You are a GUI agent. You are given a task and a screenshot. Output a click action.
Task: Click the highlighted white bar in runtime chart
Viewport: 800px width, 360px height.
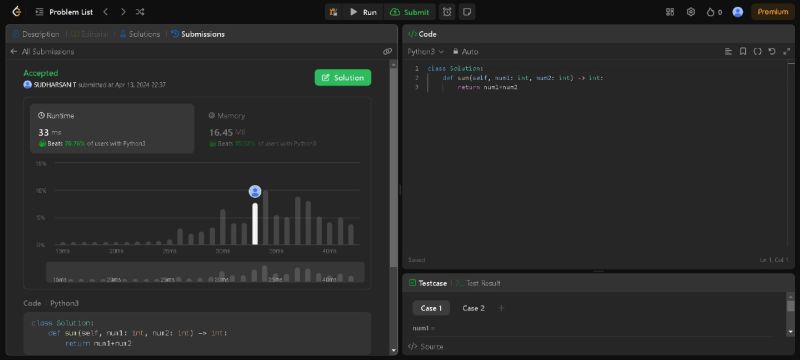pyautogui.click(x=255, y=224)
